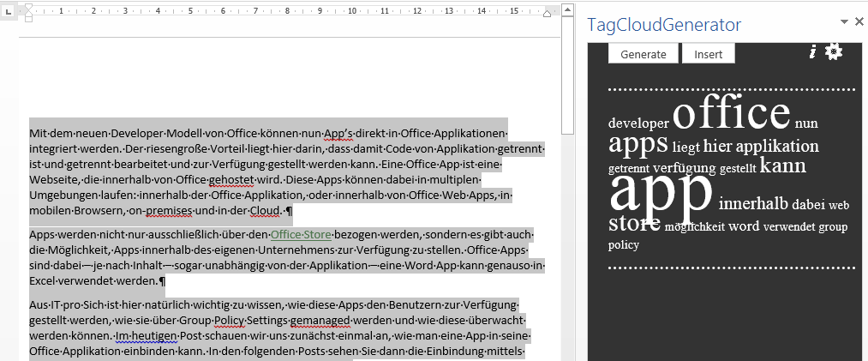This screenshot has height=361, width=868.
Task: Select the large "office" tag in the cloud
Action: point(731,114)
